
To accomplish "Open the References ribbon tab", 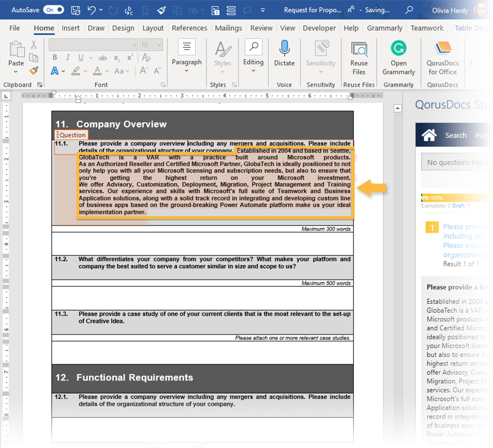I will tap(189, 28).
